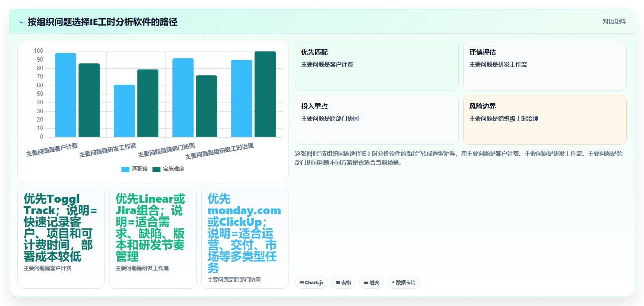644x306 pixels.
Task: Click the blue 匹配度 bar for 客户计费
Action: point(66,95)
